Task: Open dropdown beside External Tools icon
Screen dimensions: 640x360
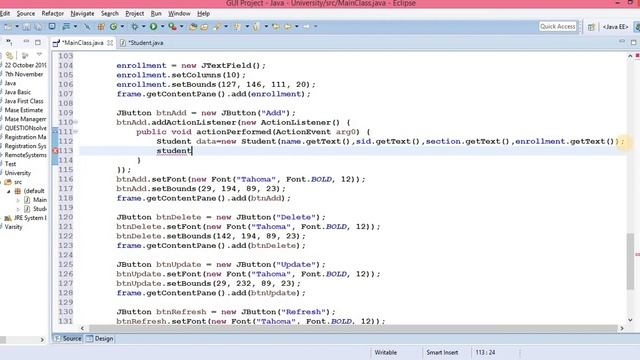Action: [x=182, y=27]
